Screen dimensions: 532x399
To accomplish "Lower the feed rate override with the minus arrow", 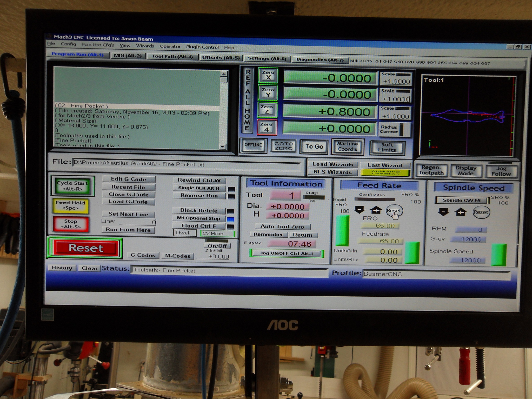I will click(360, 210).
